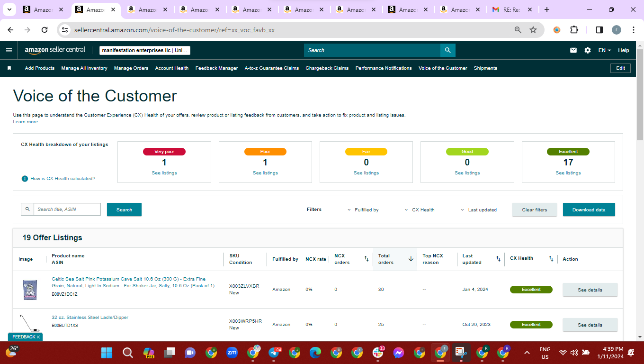Launch Zoom from the taskbar
The height and width of the screenshot is (364, 644).
pyautogui.click(x=232, y=353)
